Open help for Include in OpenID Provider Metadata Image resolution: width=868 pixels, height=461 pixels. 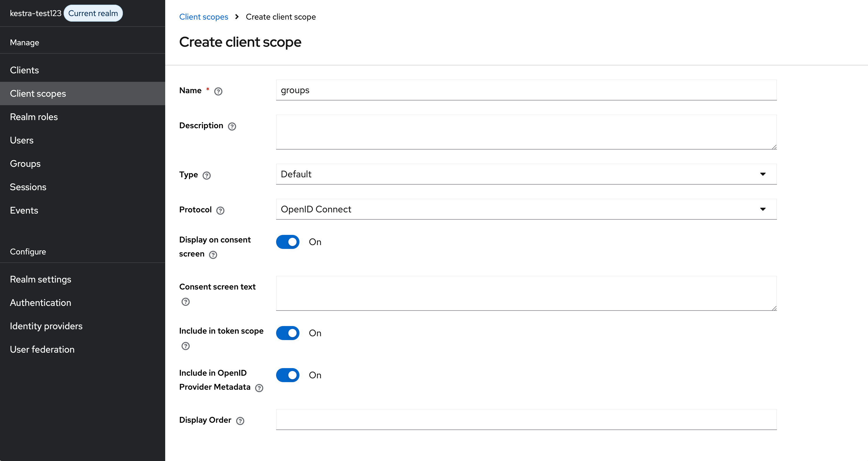pyautogui.click(x=259, y=388)
